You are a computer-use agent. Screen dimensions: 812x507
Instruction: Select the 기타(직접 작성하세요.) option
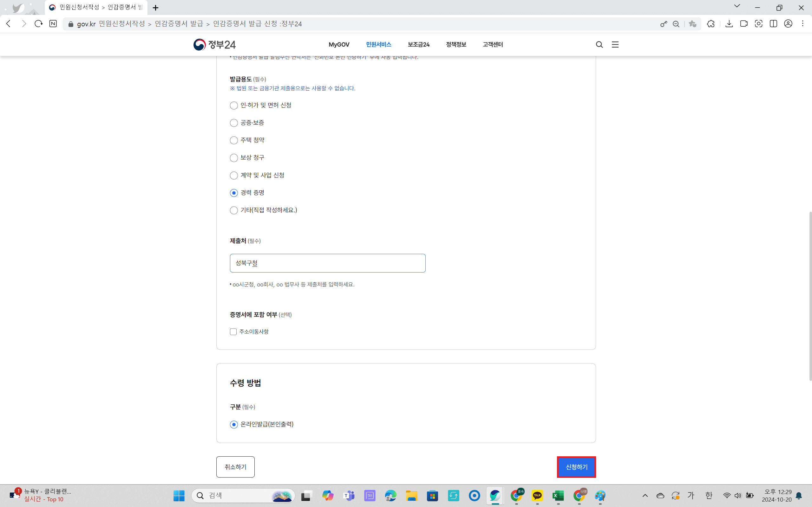click(x=234, y=210)
